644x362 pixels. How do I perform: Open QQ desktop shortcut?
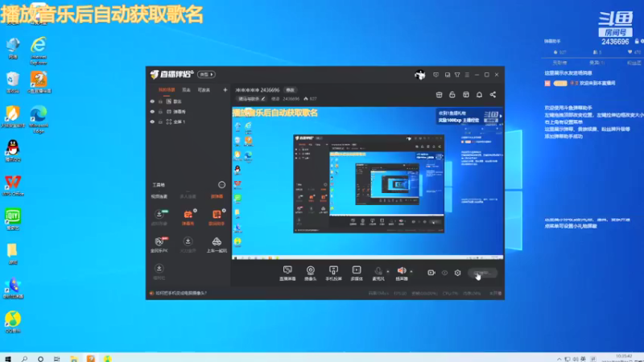[13, 150]
